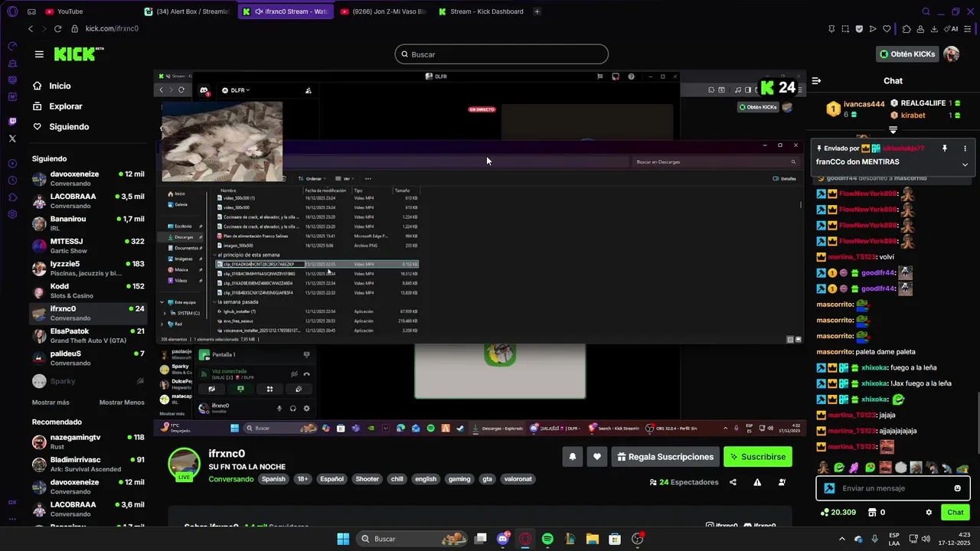Open File Explorer from the taskbar

pos(592,539)
